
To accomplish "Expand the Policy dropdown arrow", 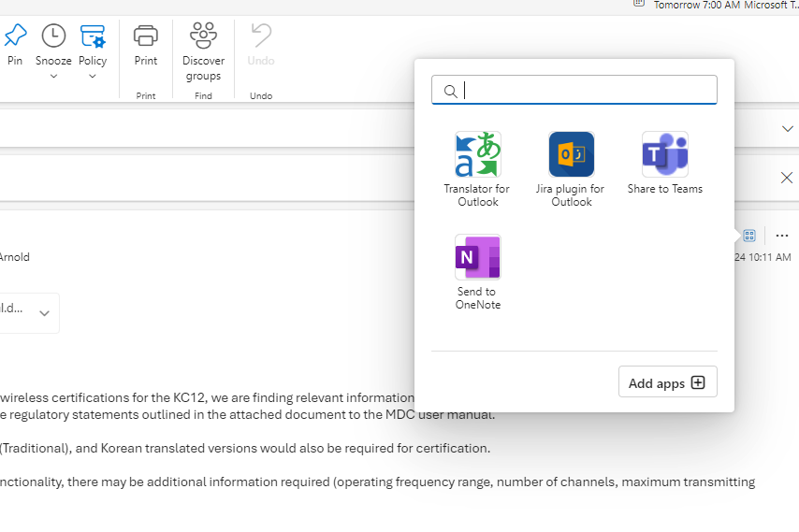I will coord(93,77).
